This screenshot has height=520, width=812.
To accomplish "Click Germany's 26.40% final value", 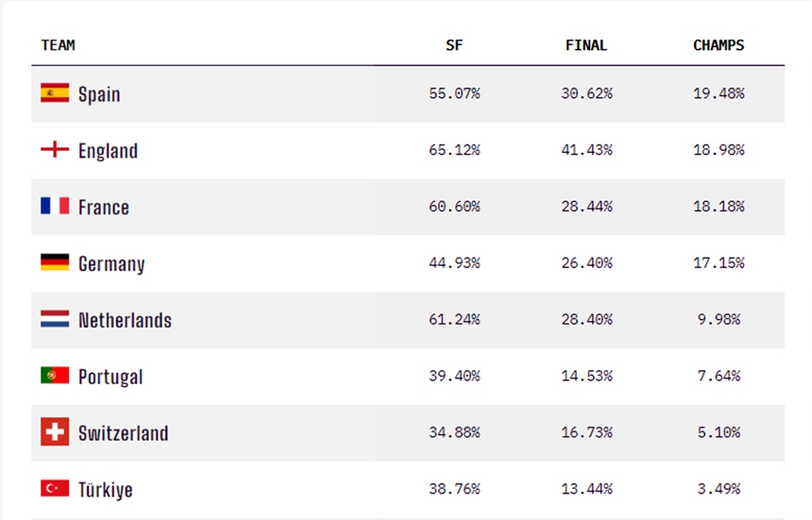I will (586, 262).
